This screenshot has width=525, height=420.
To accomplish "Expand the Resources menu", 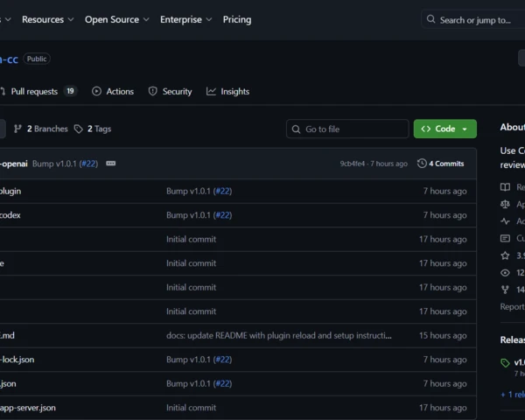I will pyautogui.click(x=47, y=19).
